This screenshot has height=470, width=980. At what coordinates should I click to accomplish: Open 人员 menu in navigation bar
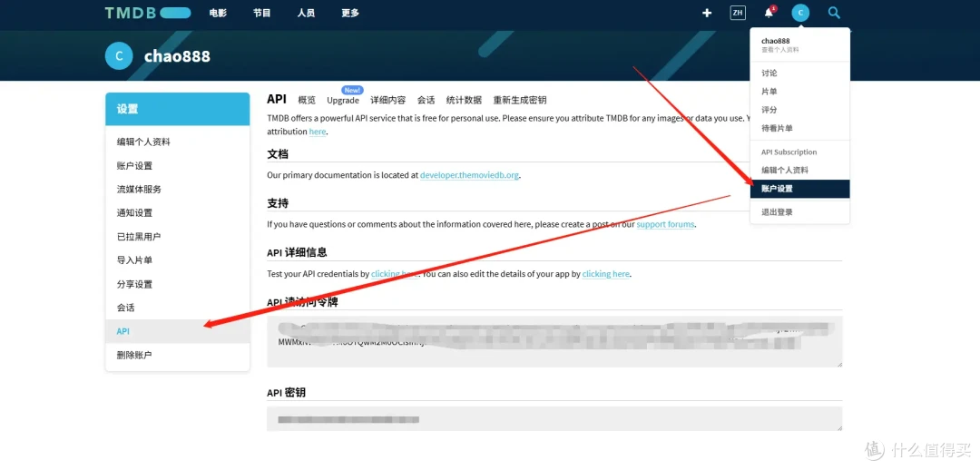point(307,13)
